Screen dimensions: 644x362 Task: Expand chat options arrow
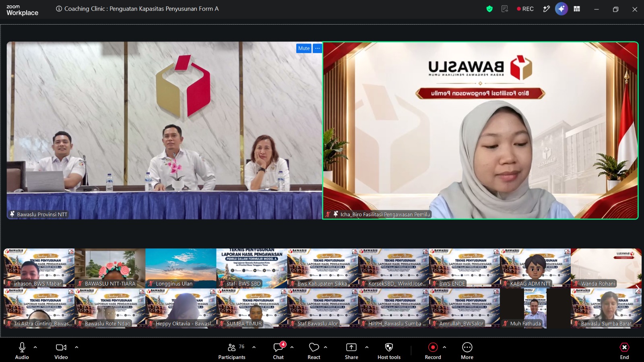(292, 347)
